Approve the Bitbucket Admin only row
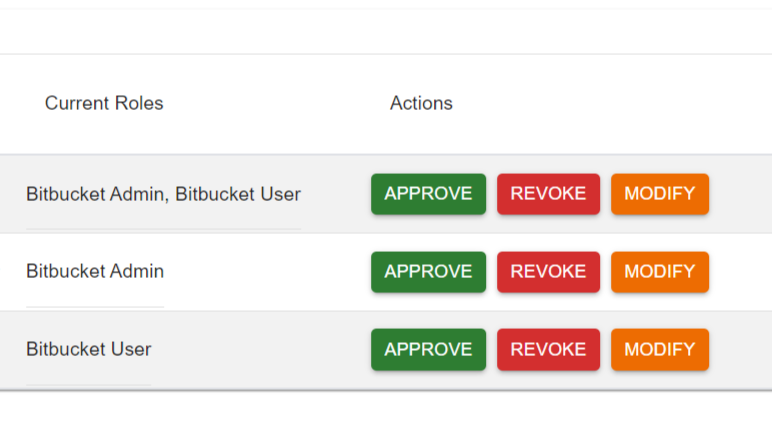 [428, 272]
